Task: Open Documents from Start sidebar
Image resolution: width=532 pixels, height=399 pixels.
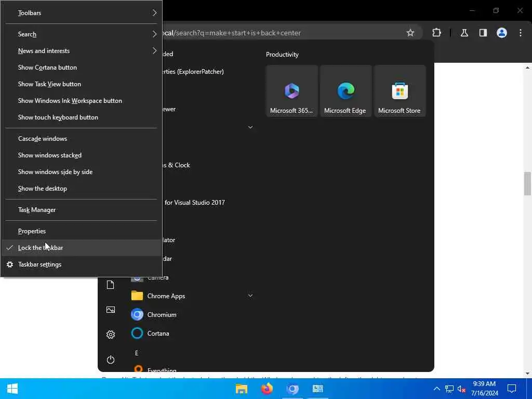Action: point(111,285)
